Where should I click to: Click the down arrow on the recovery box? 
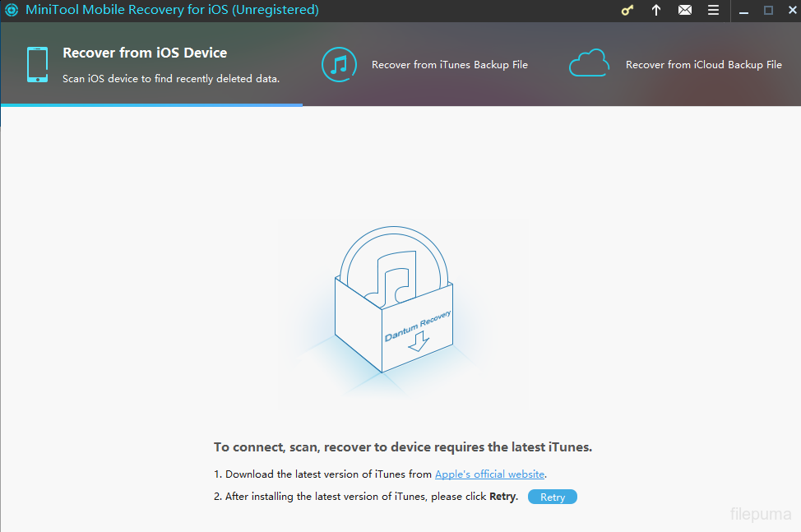coord(419,342)
